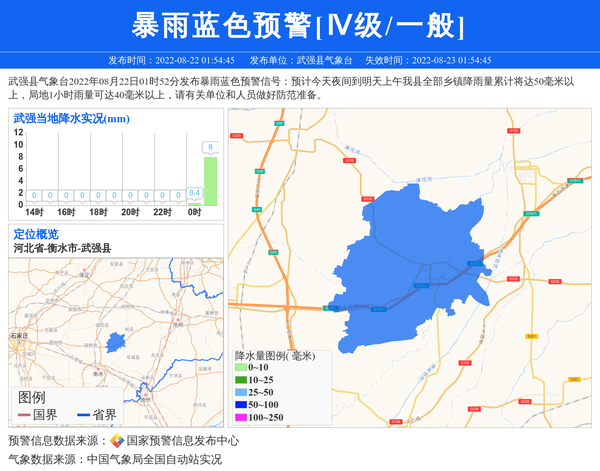Pick the magenta 100~250 legend swatch

click(241, 417)
